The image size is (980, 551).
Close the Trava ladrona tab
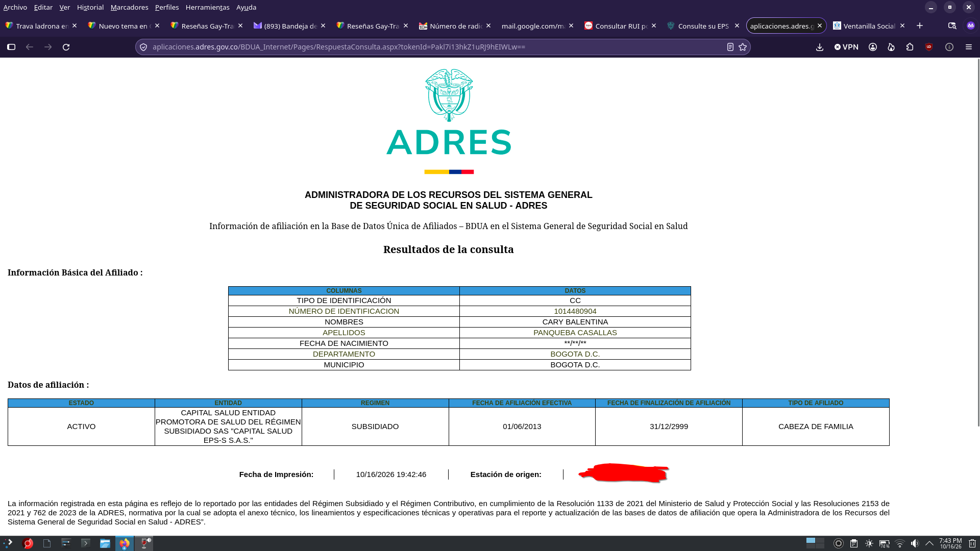pos(75,26)
